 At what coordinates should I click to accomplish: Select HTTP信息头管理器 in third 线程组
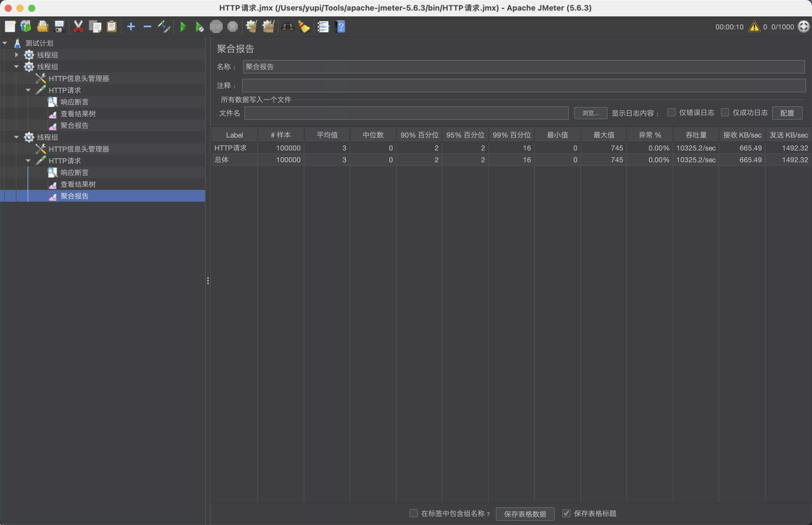click(79, 149)
